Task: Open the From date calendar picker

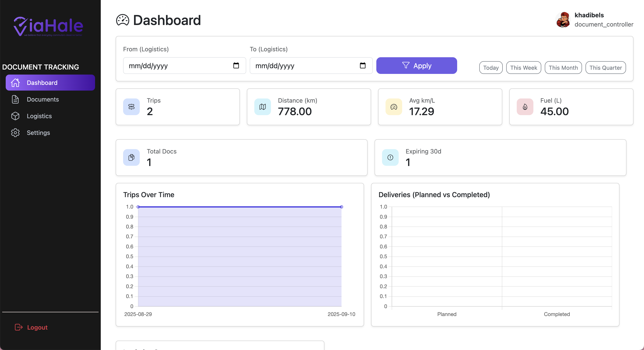Action: coord(236,66)
